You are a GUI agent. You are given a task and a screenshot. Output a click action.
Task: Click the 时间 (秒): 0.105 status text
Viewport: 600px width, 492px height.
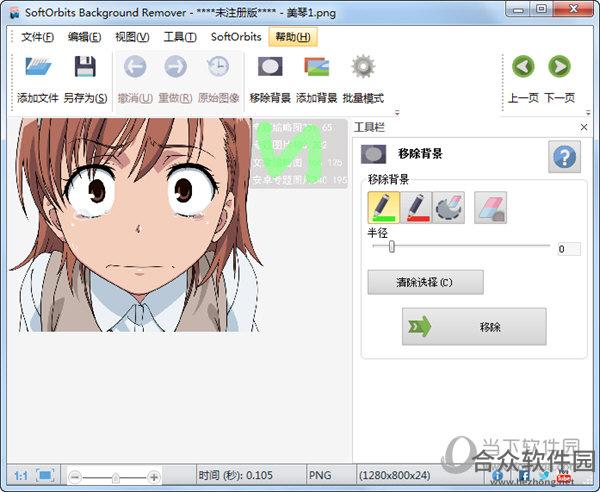point(235,476)
